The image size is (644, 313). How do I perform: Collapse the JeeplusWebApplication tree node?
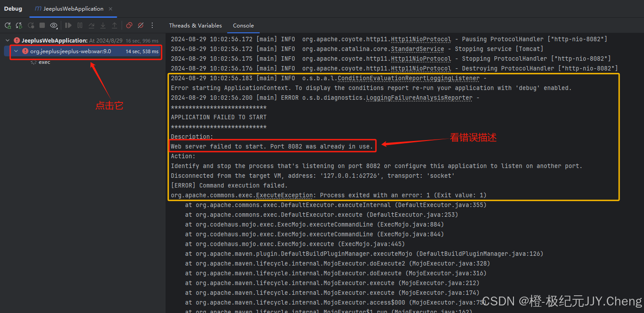(x=8, y=40)
